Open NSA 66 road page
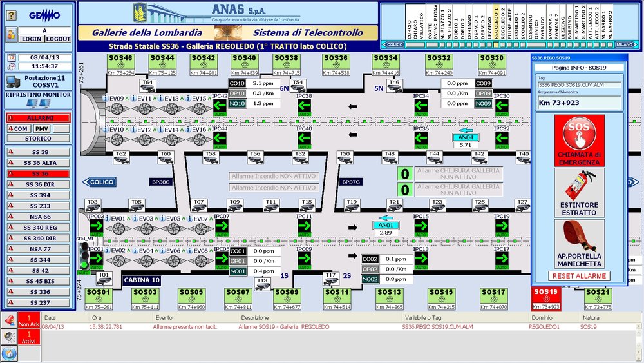This screenshot has height=363, width=644. coord(38,217)
